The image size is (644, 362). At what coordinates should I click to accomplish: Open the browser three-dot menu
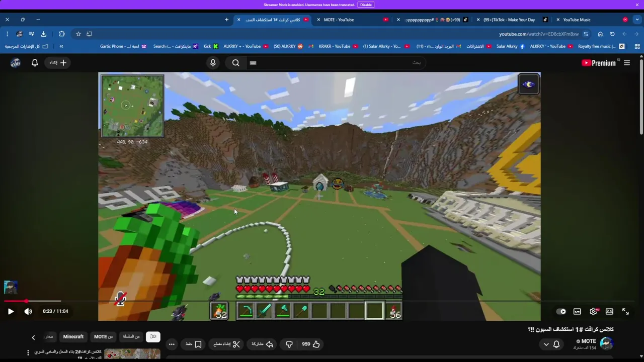(x=7, y=34)
